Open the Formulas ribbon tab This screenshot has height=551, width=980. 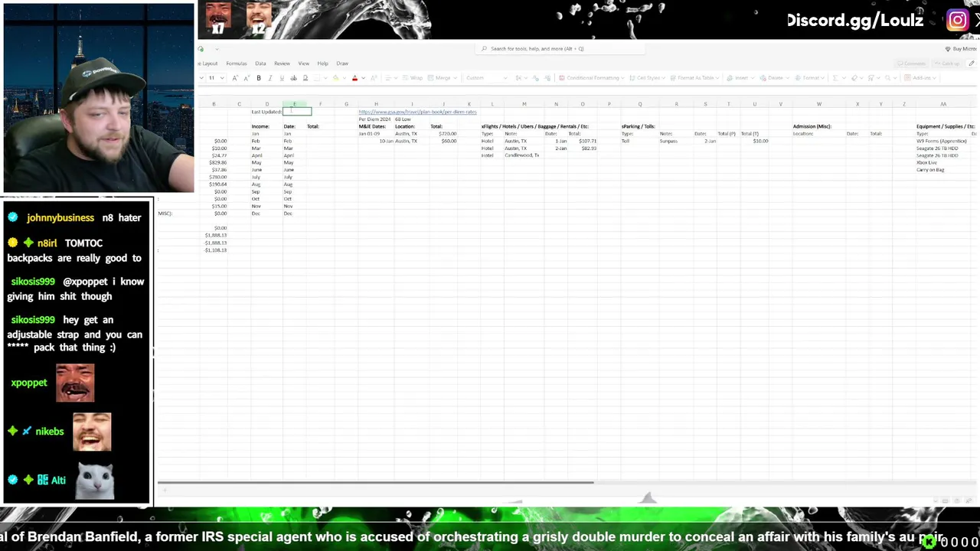[x=236, y=64]
